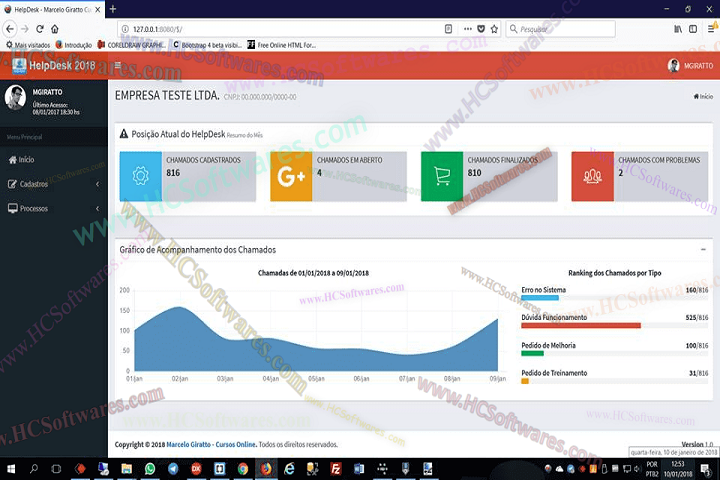Click the orange G+ icon for Chamados em Aberto
The image size is (720, 480).
[x=291, y=176]
